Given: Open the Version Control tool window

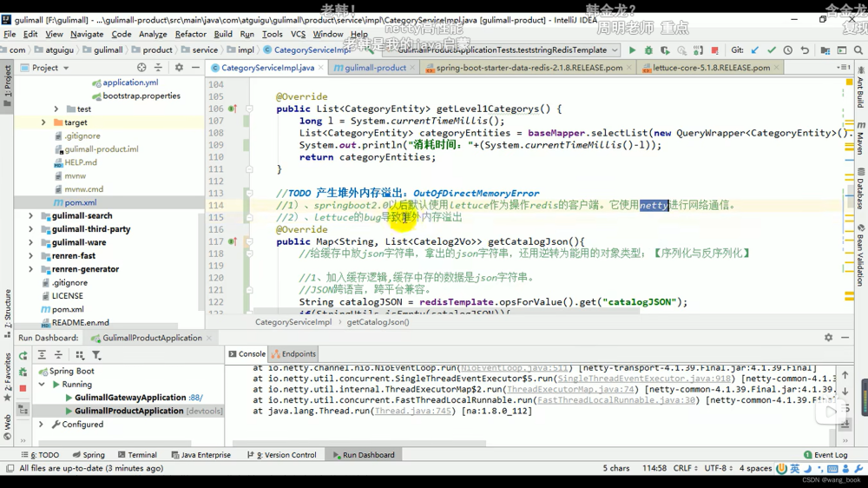Looking at the screenshot, I should pos(282,455).
